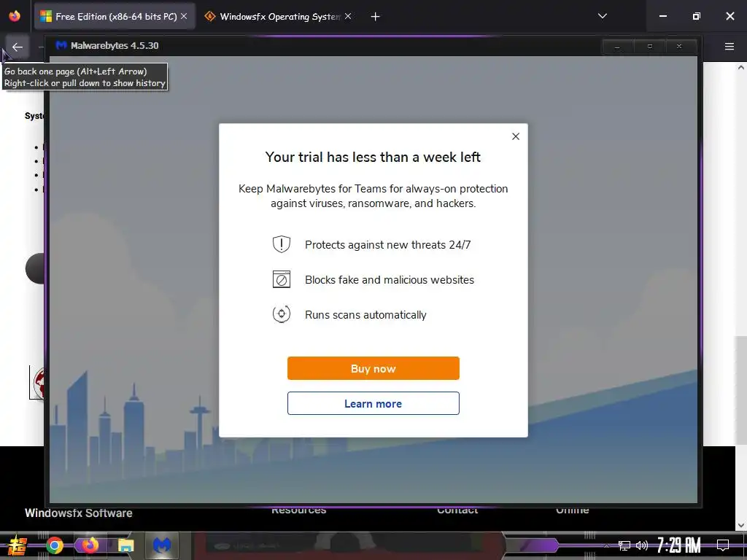Maximize the Malwarebytes window

pyautogui.click(x=649, y=47)
